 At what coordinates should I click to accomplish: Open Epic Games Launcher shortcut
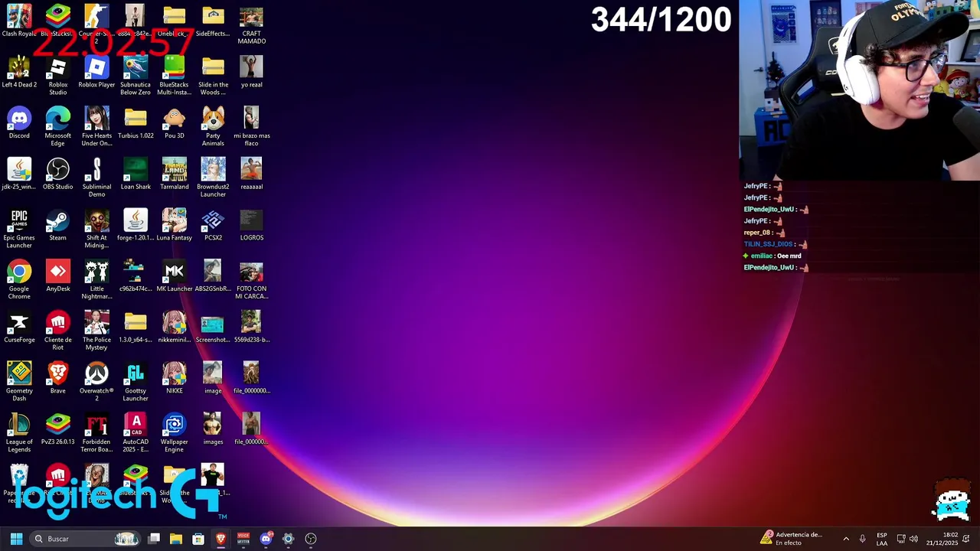(x=19, y=230)
